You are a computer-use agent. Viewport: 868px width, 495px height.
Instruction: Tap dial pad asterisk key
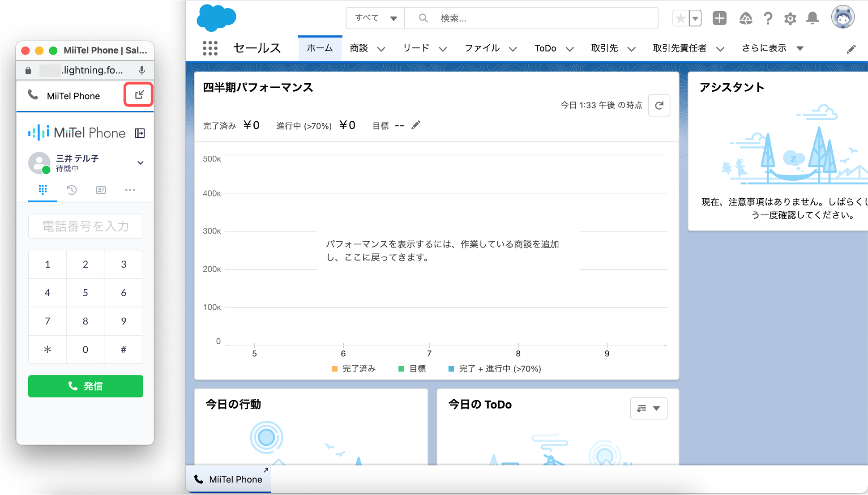[x=47, y=350]
